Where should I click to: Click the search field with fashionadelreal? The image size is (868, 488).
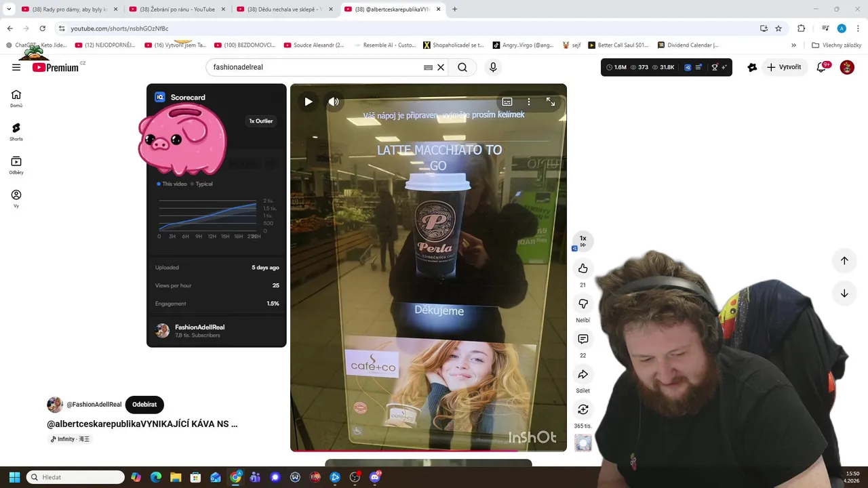pyautogui.click(x=315, y=67)
